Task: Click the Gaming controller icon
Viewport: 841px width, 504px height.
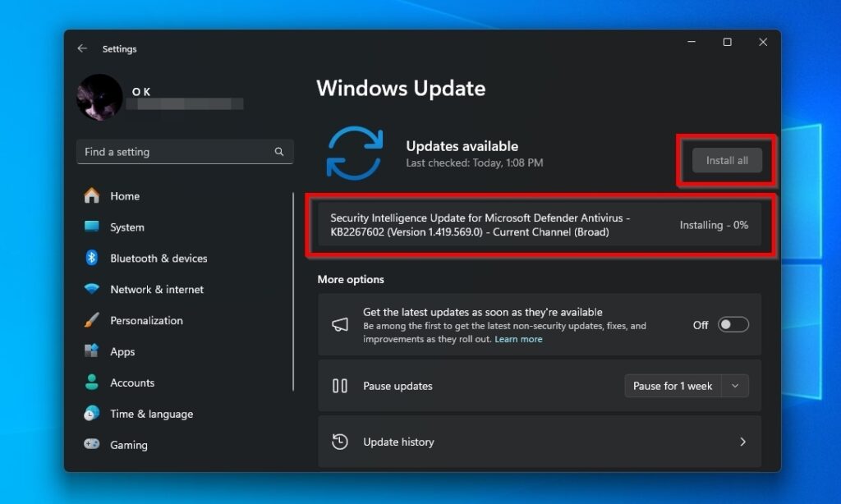Action: [x=91, y=445]
